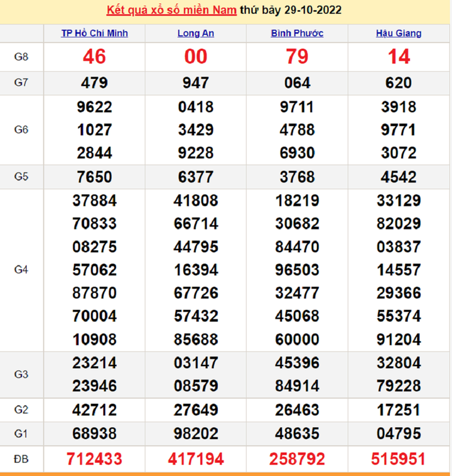Image resolution: width=452 pixels, height=476 pixels.
Task: Select Bình Phước jackpot number 258792
Action: coord(297,459)
